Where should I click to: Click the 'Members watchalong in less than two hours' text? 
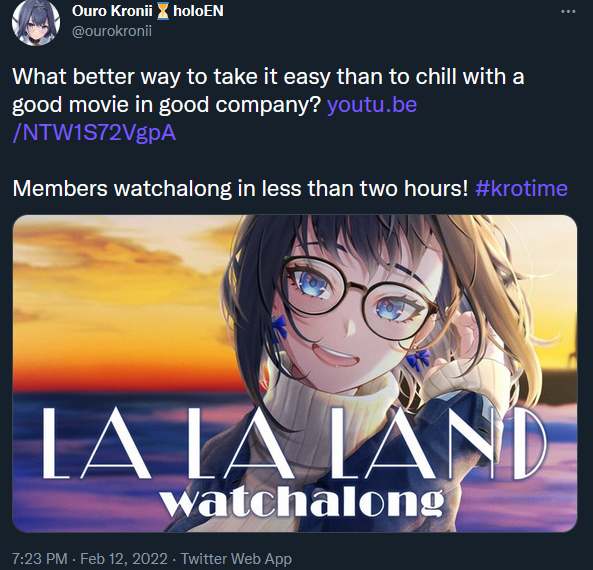(240, 188)
